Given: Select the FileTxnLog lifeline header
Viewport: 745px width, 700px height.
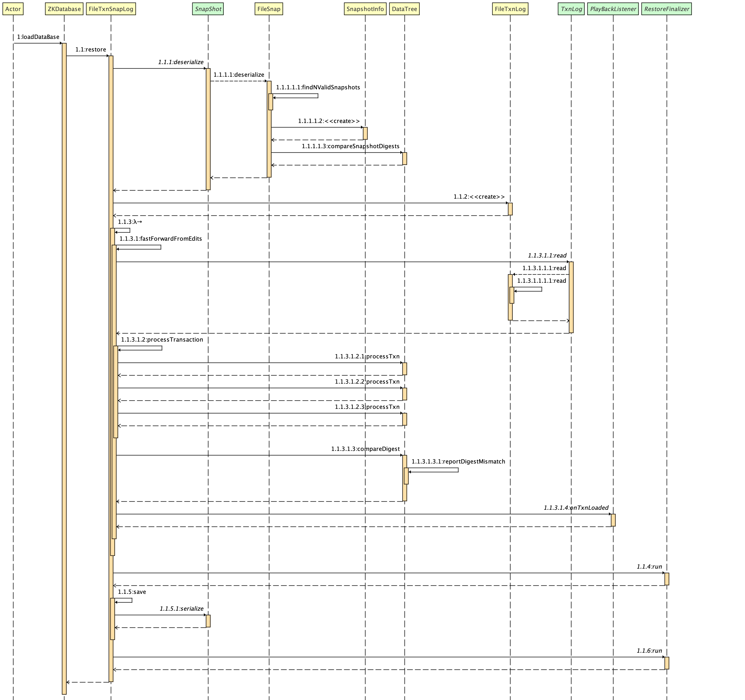Looking at the screenshot, I should pos(511,8).
